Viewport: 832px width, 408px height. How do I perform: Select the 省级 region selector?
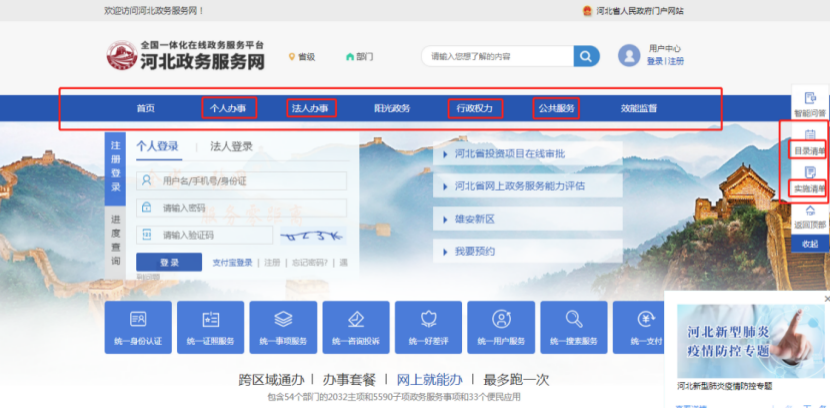[x=302, y=57]
